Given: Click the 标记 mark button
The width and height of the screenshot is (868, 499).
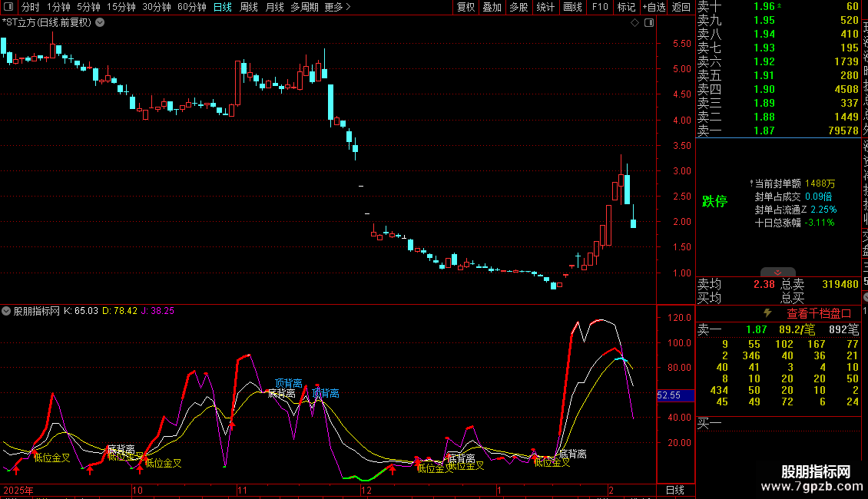Looking at the screenshot, I should pos(626,7).
